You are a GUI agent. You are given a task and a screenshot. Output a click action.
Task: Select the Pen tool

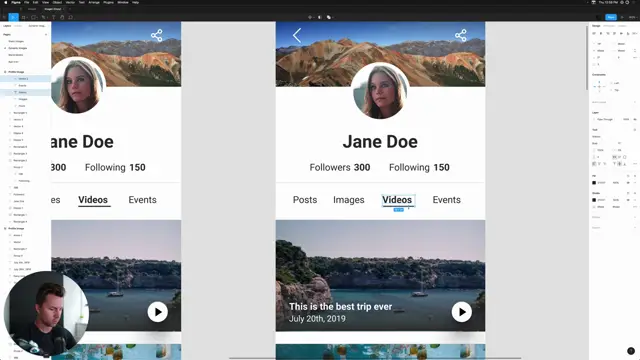pos(44,17)
